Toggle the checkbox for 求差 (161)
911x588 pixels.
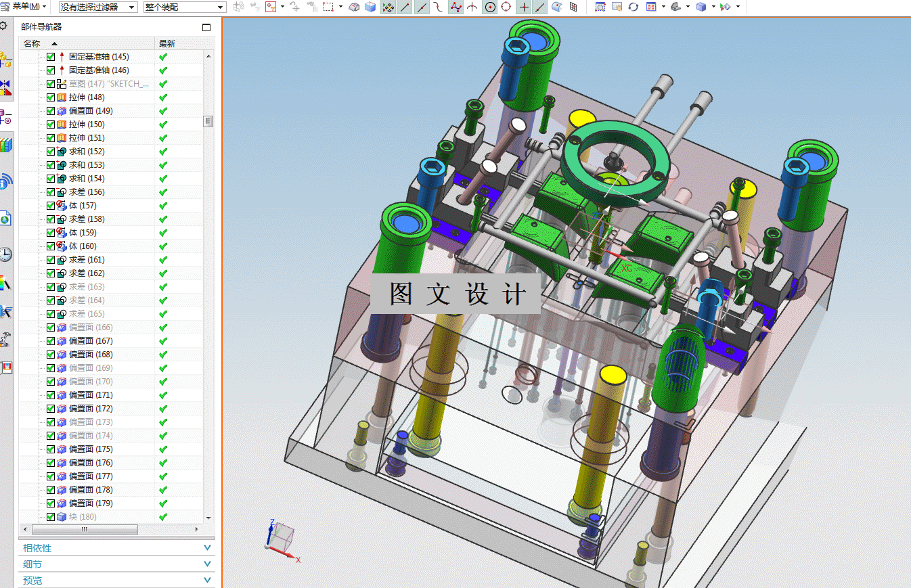[51, 260]
